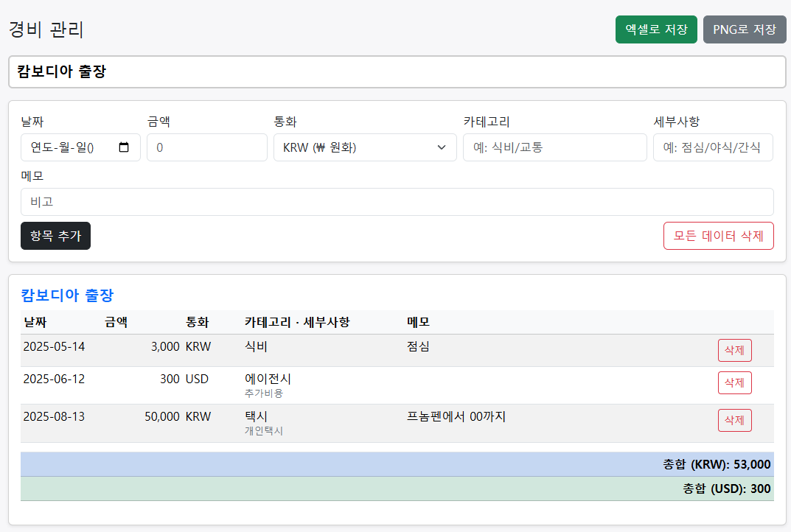Click the 항목 추가 button
The image size is (791, 532).
click(55, 236)
